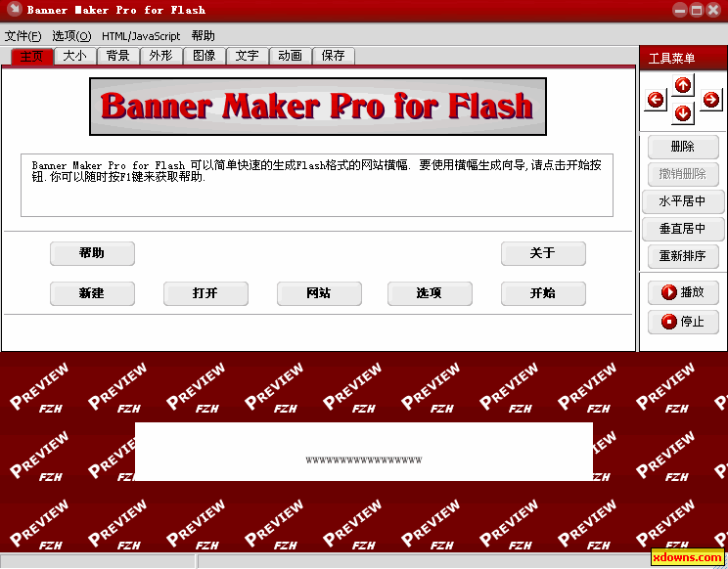Click the move-right red arrow icon
Screen dimensions: 728x569
(710, 100)
